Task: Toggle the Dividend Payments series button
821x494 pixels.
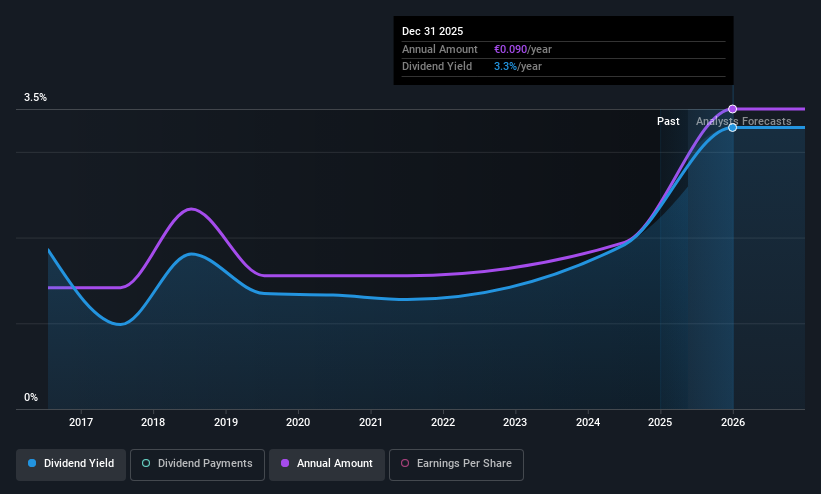Action: pos(197,464)
